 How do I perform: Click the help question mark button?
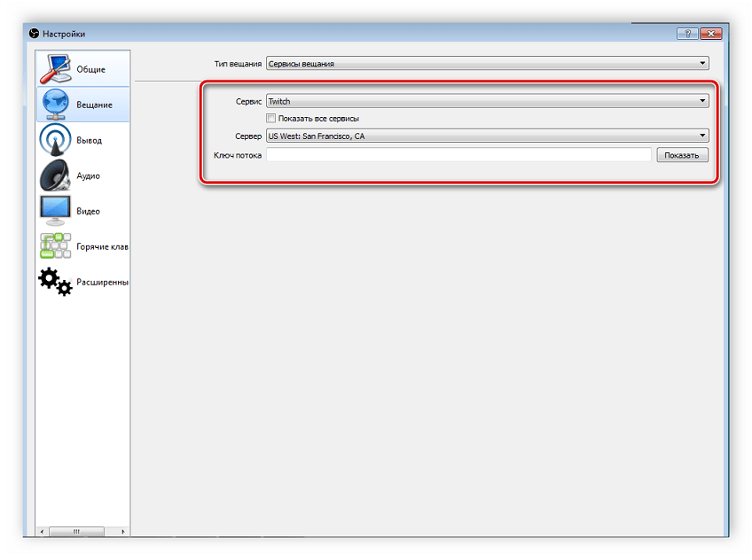click(686, 34)
